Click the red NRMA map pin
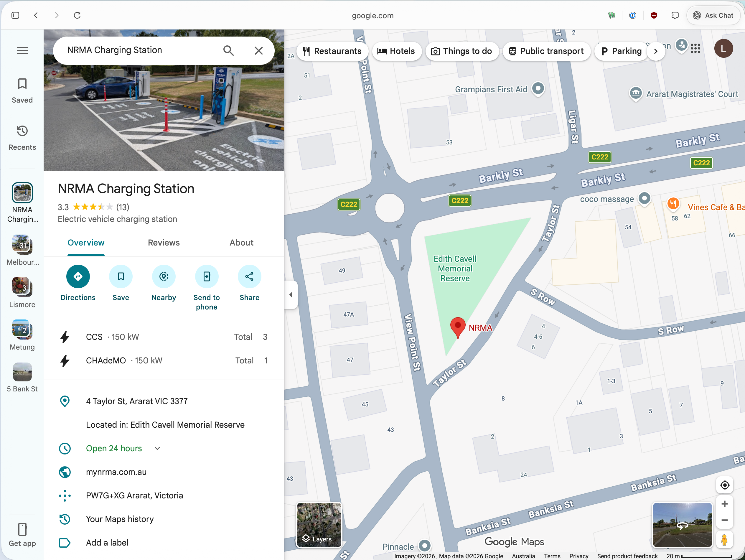This screenshot has width=745, height=560. pos(458,327)
